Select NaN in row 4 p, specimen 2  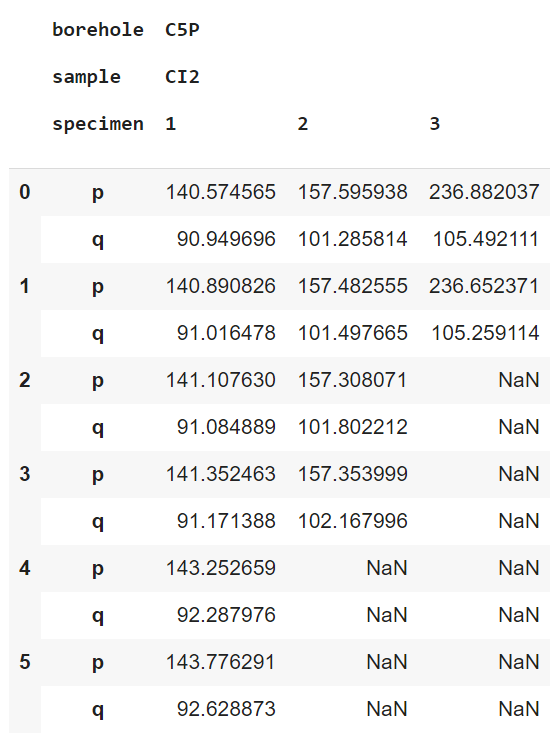(x=387, y=568)
